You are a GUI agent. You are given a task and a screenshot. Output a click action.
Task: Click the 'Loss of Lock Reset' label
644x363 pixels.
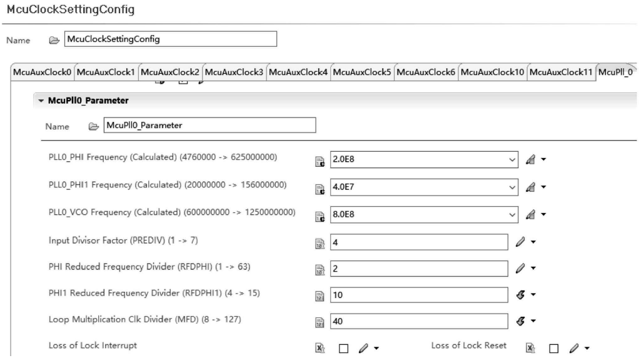click(x=469, y=346)
